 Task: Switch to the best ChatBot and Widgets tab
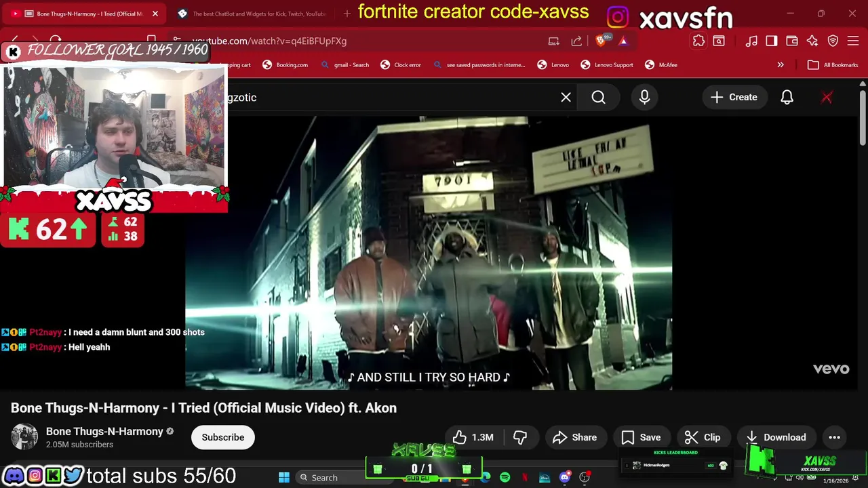252,14
